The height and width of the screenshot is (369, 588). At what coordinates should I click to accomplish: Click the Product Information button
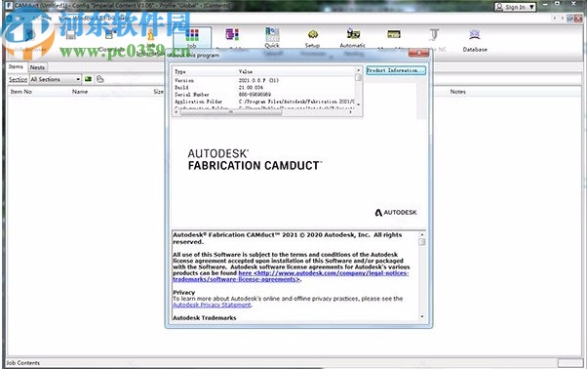396,70
